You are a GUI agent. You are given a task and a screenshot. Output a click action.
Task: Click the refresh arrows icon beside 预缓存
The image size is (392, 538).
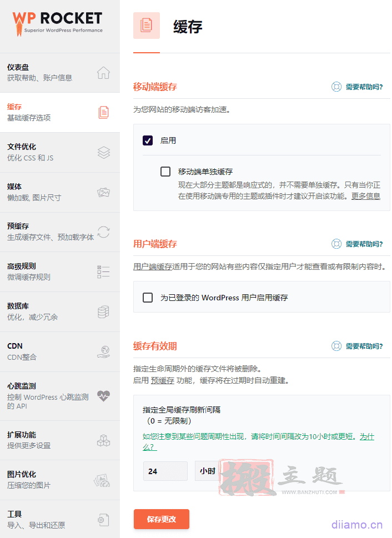[x=103, y=232]
